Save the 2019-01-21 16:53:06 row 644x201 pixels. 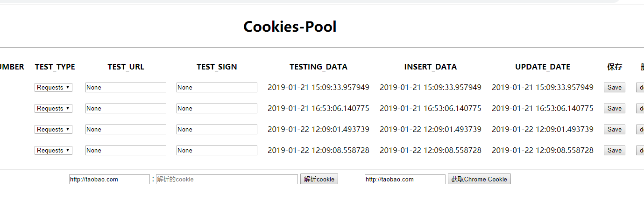coord(614,109)
